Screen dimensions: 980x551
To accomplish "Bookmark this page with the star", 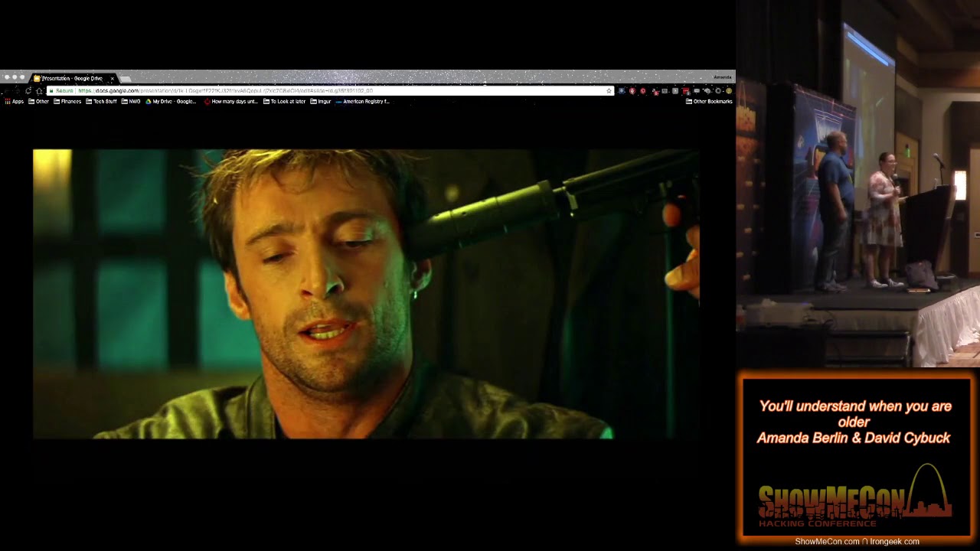I will pyautogui.click(x=609, y=90).
